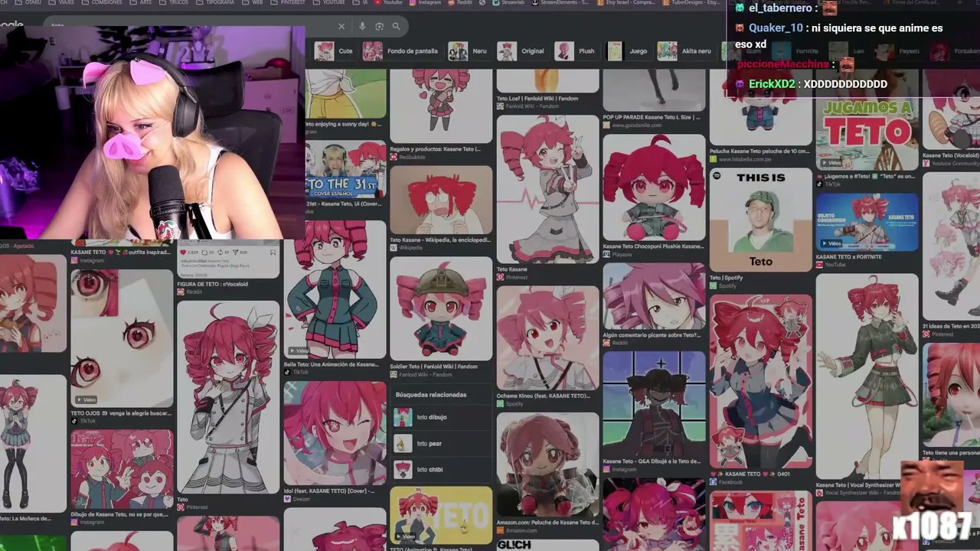The height and width of the screenshot is (551, 980).
Task: Open 'Idol (feat. KASANE TETO) [Cover]' link
Action: pyautogui.click(x=329, y=491)
